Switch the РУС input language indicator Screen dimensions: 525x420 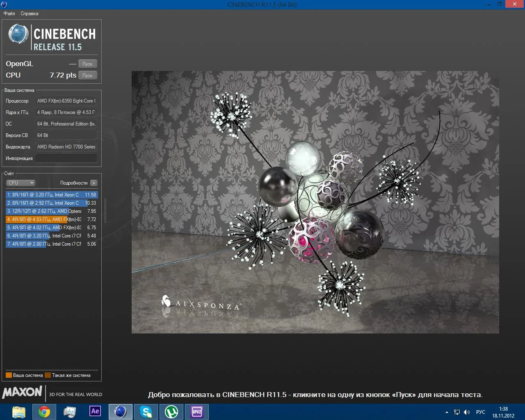(x=480, y=412)
